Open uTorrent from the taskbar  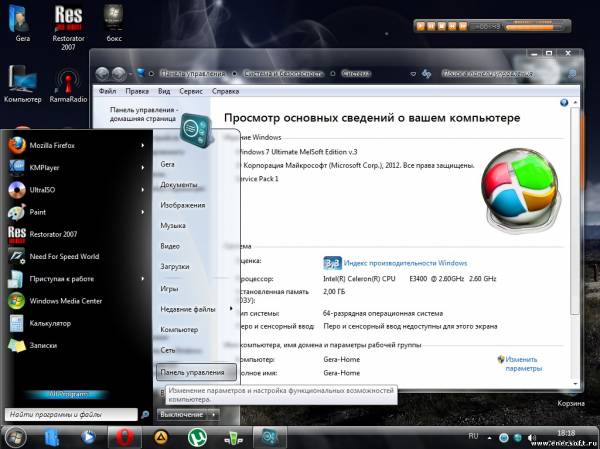(197, 437)
